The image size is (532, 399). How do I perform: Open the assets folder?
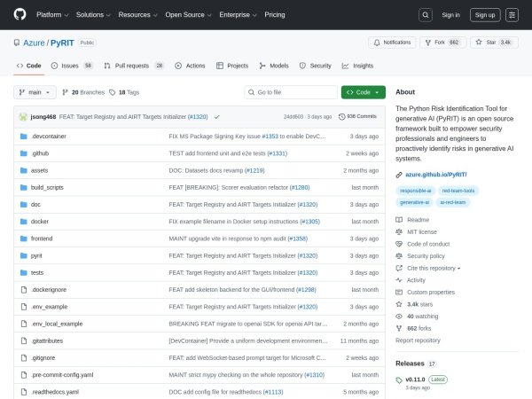click(x=39, y=170)
